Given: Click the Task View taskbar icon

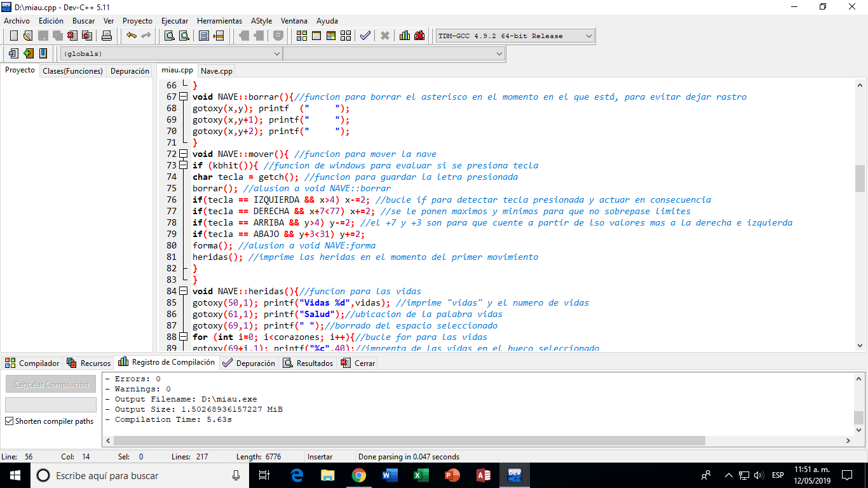Looking at the screenshot, I should [x=265, y=475].
